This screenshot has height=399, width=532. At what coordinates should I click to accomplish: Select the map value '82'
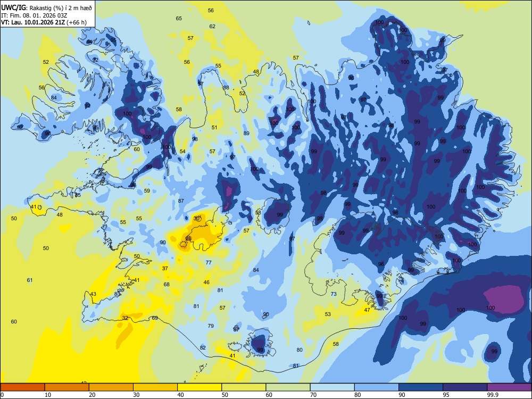(203, 347)
